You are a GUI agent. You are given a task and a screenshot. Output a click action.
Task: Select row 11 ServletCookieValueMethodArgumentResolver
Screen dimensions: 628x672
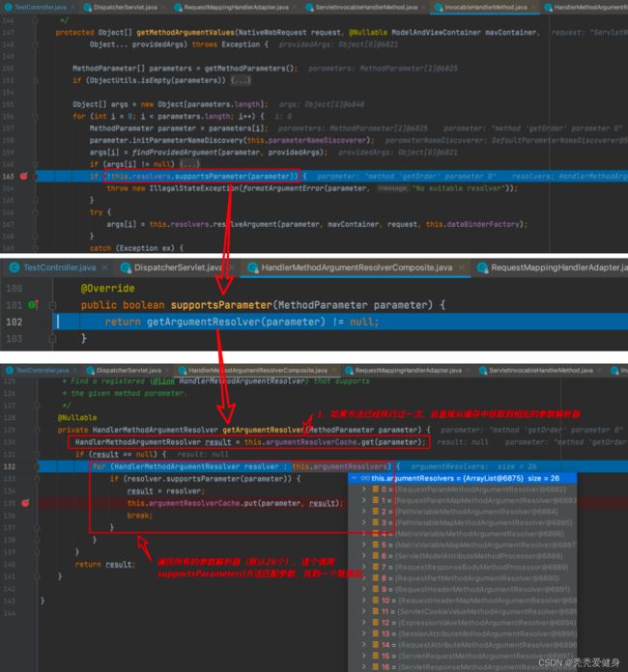click(463, 611)
